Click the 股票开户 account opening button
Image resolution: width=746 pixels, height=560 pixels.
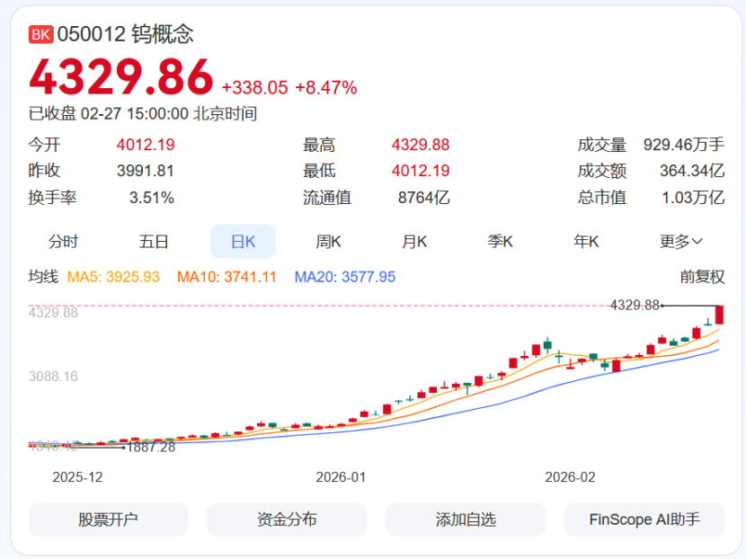click(x=108, y=520)
